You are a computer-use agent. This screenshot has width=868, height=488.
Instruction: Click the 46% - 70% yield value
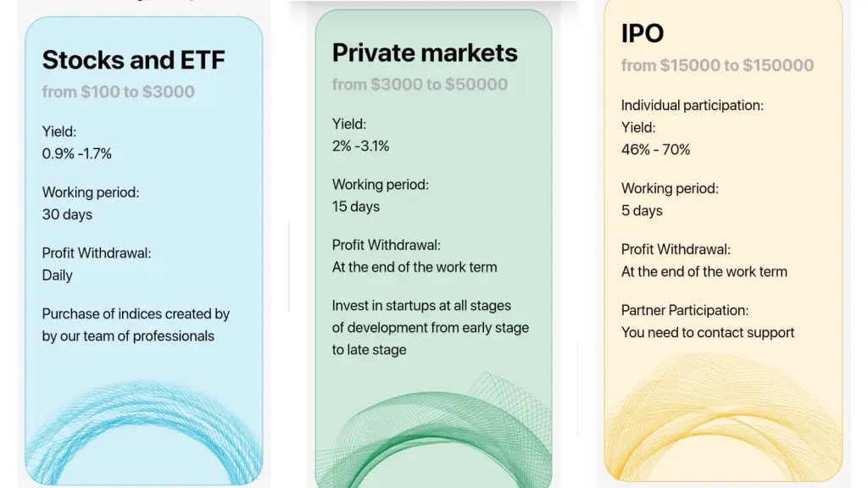[x=655, y=150]
